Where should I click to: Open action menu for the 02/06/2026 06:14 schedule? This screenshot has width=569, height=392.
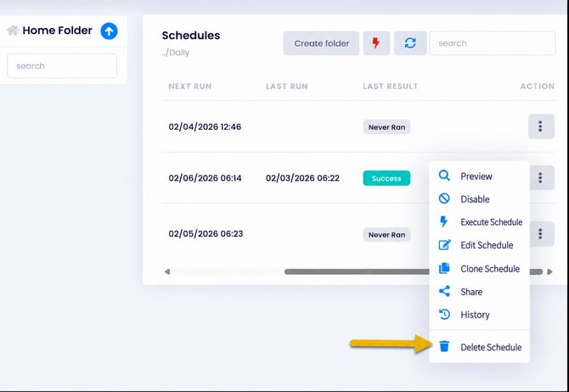click(542, 177)
